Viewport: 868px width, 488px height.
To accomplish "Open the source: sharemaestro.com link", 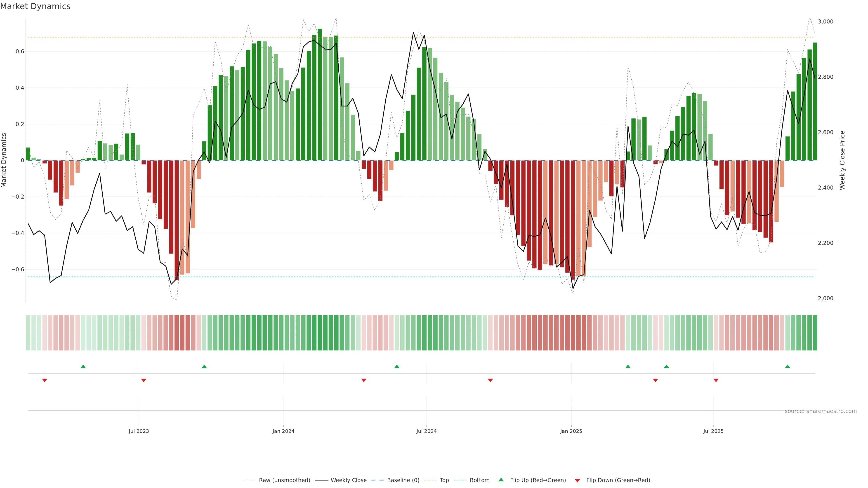I will point(821,411).
